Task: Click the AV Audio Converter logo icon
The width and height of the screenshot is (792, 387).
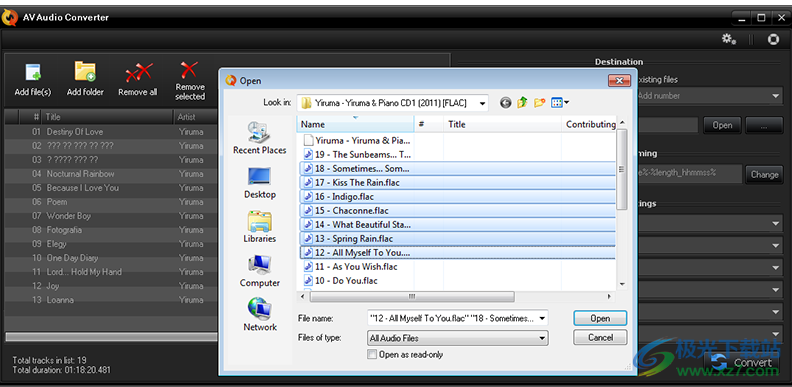Action: pyautogui.click(x=10, y=17)
